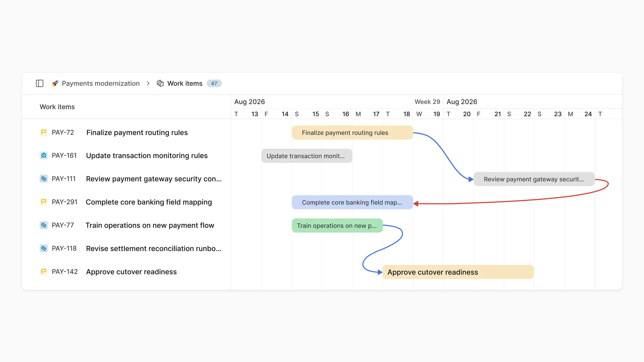Click the 47 item count badge
Viewport: 644px width, 362px height.
pos(214,83)
